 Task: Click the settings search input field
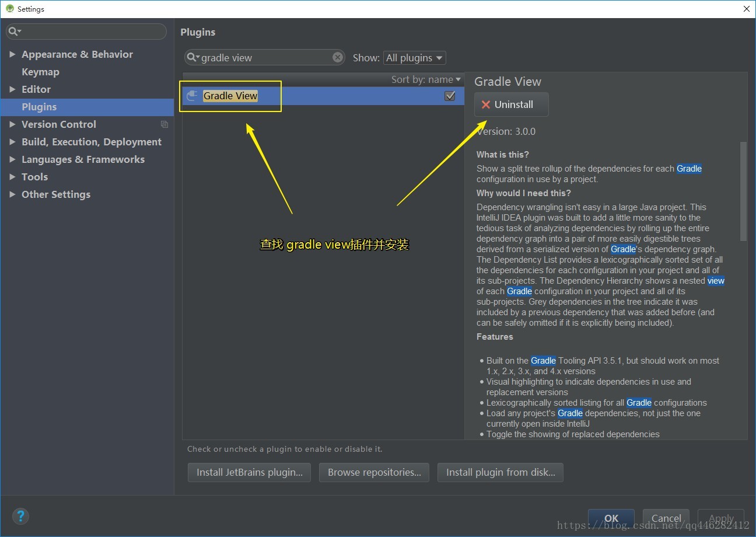[x=86, y=32]
